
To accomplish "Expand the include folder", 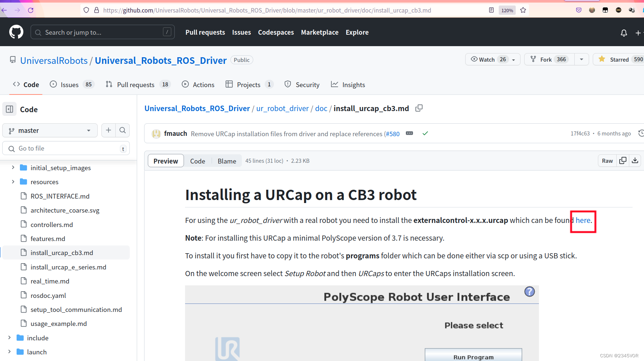I will point(10,337).
